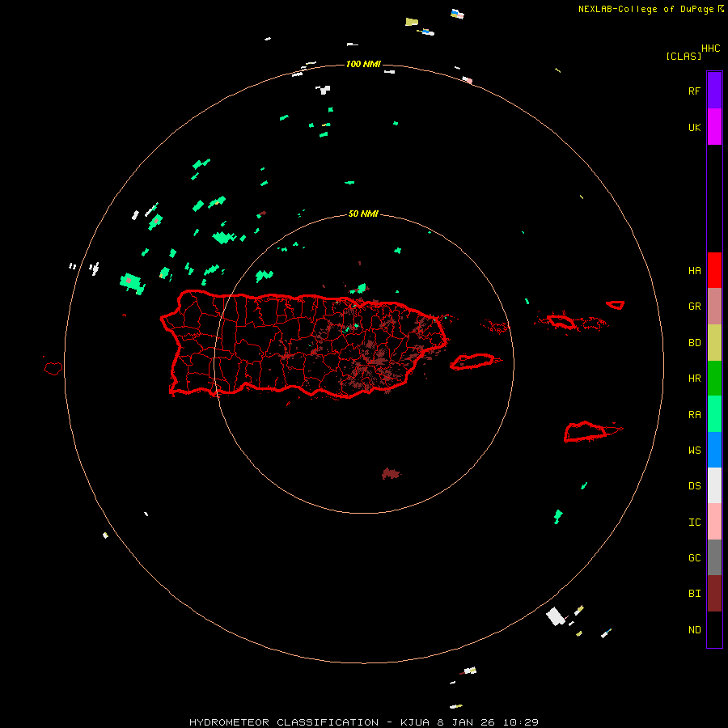Click the "RA" legend label
The image size is (728, 728).
click(x=694, y=415)
